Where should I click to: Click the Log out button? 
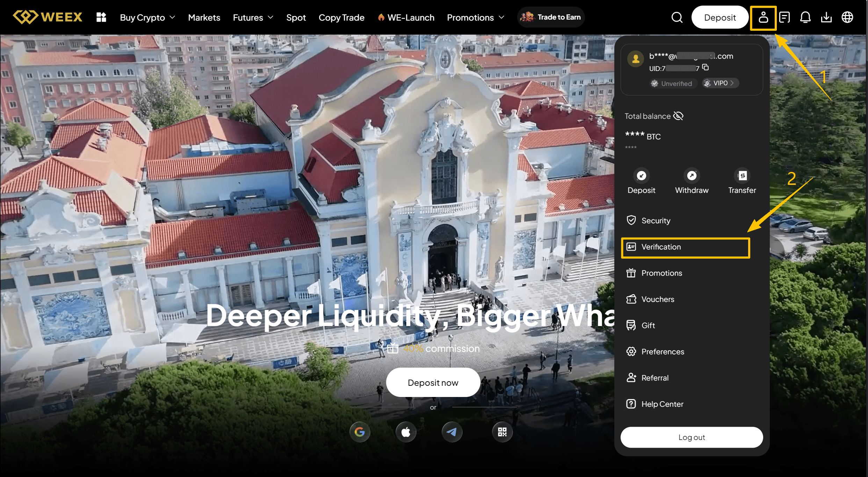[691, 437]
